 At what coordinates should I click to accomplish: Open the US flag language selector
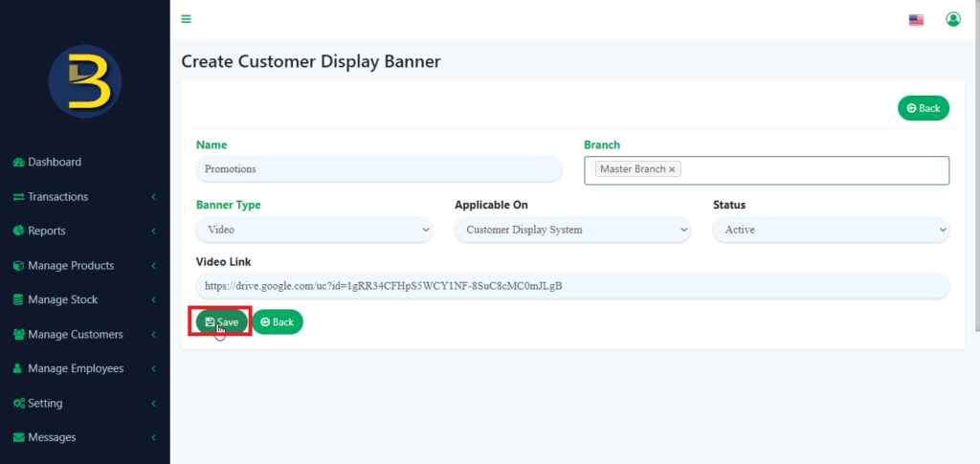click(x=916, y=20)
